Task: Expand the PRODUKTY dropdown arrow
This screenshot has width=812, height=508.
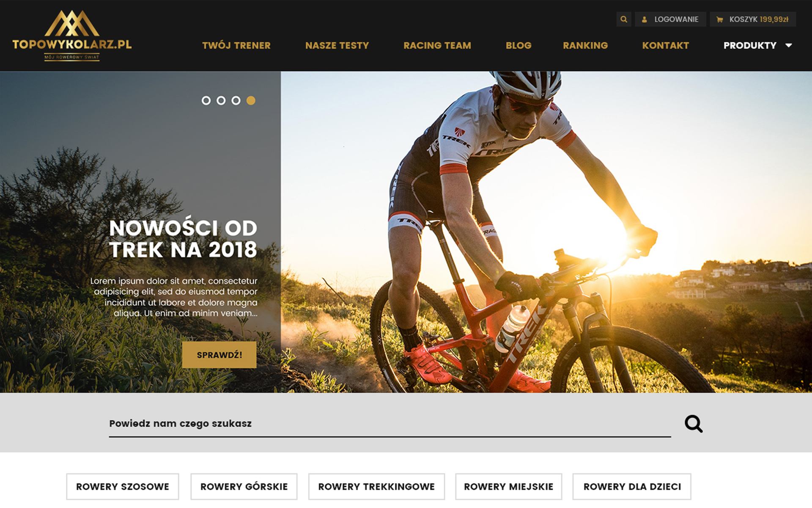Action: (789, 46)
